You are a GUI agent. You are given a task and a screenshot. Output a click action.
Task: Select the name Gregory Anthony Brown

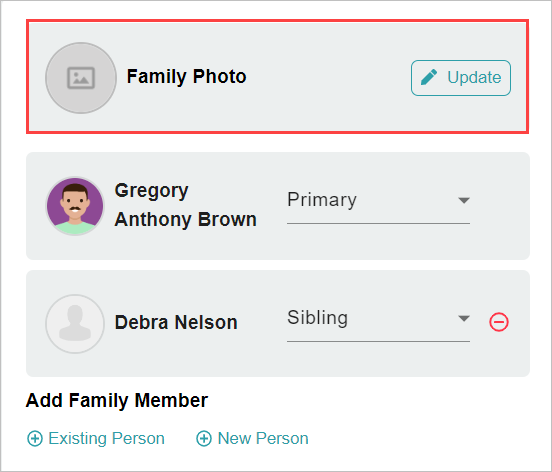coord(186,205)
